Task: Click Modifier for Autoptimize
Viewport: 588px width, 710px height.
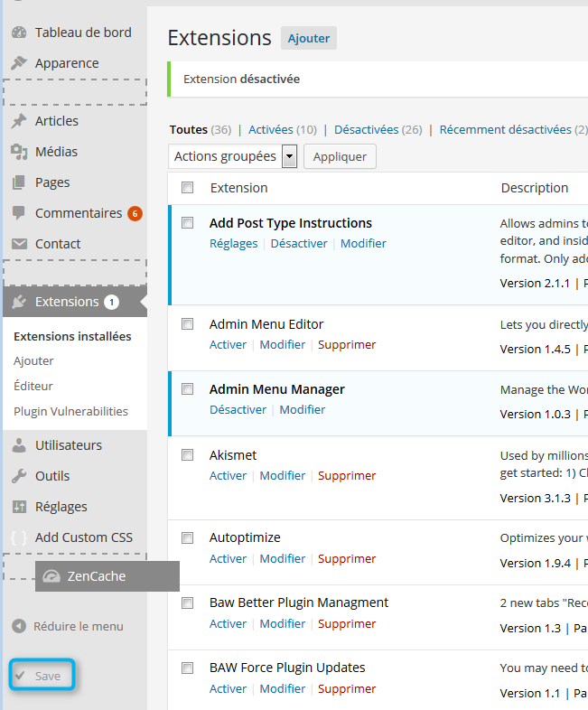Action: (283, 559)
